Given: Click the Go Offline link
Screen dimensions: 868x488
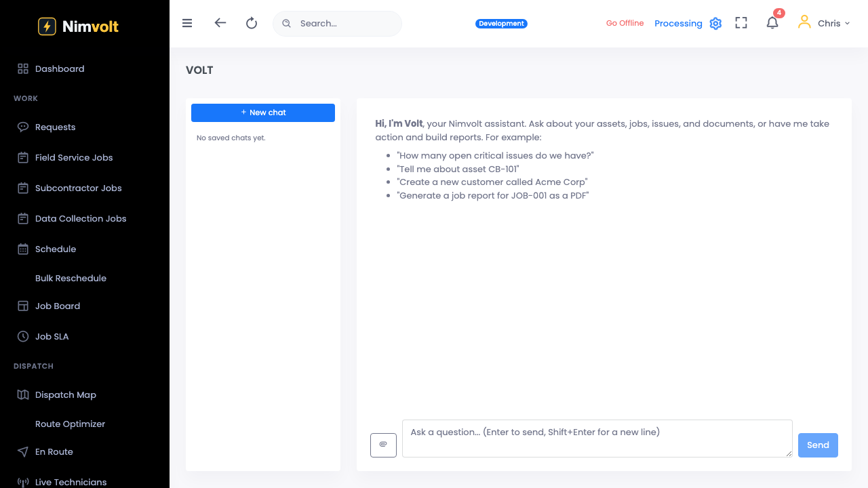Looking at the screenshot, I should pyautogui.click(x=625, y=23).
